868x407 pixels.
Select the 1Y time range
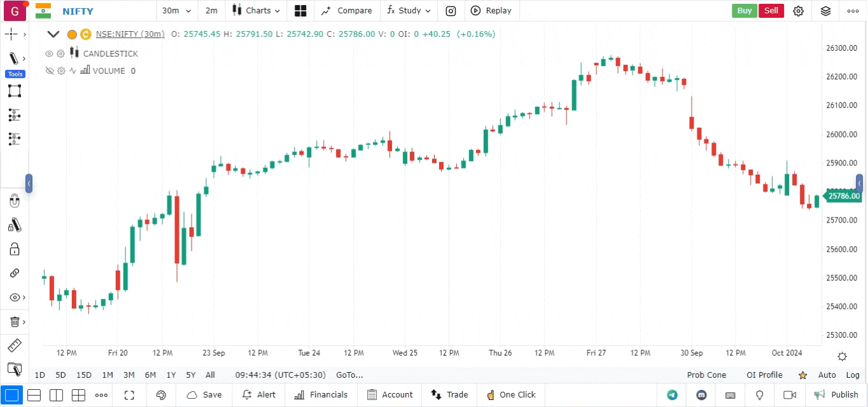click(171, 375)
